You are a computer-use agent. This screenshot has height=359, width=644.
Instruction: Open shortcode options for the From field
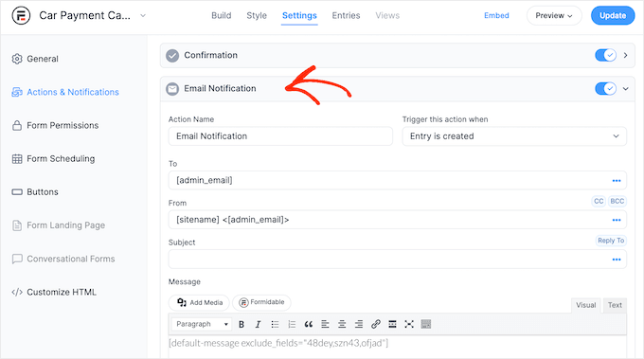(x=617, y=220)
